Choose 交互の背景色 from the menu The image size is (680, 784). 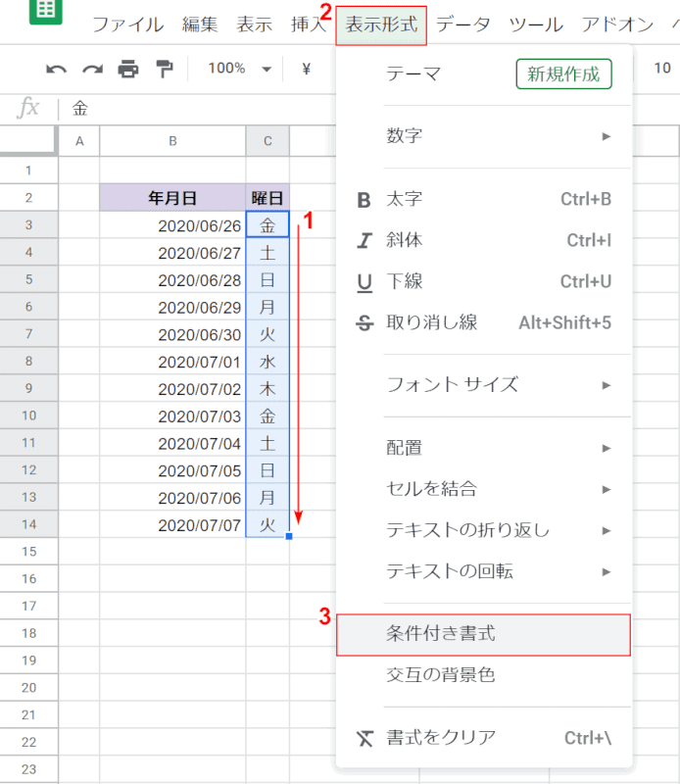pos(484,675)
